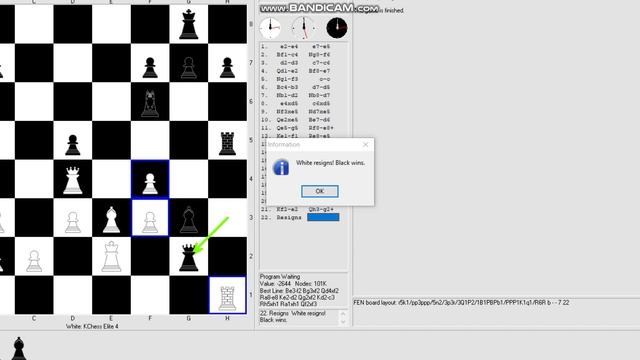
Task: Close the Information dialog with X
Action: pyautogui.click(x=365, y=144)
